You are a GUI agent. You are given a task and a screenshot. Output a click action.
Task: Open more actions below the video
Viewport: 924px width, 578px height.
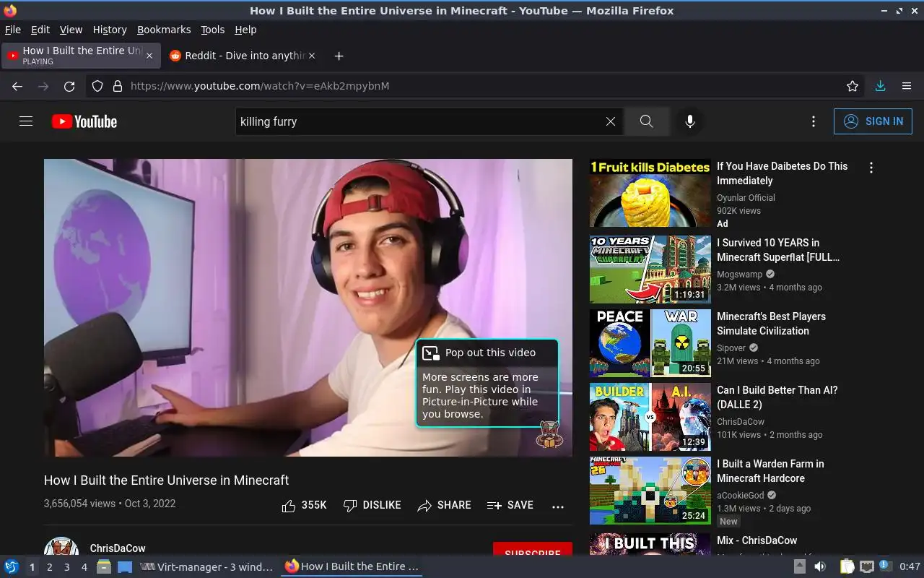point(558,506)
